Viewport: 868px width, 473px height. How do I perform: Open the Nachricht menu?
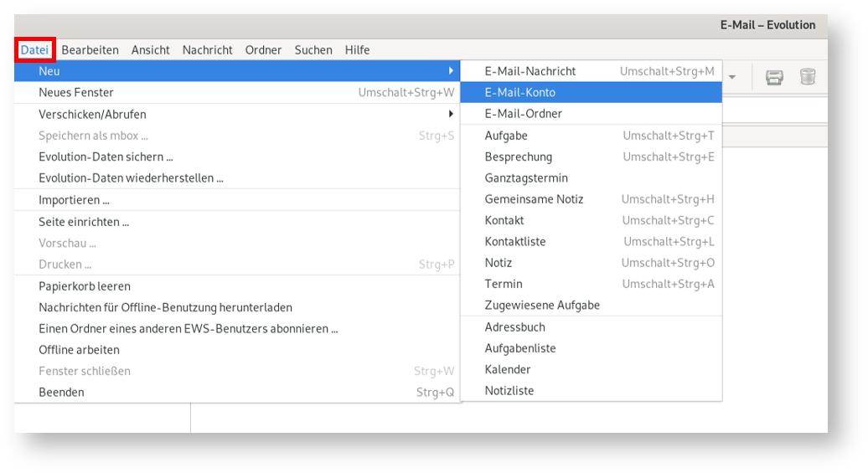tap(207, 50)
